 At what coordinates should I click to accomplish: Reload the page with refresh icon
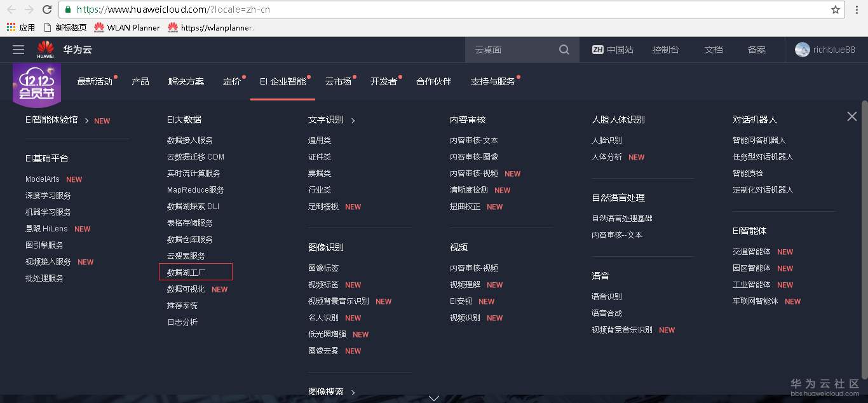tap(47, 10)
